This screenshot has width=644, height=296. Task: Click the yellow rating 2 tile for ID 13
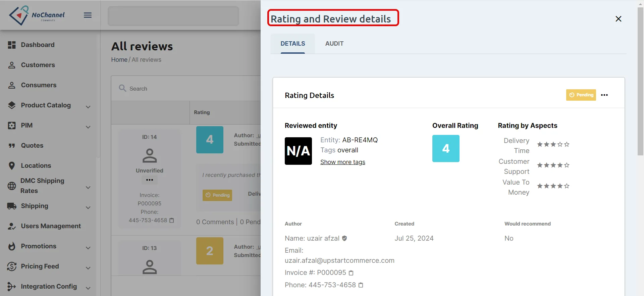(x=210, y=251)
